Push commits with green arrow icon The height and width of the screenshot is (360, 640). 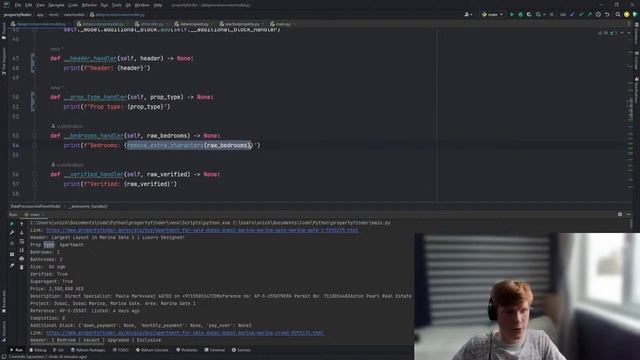coord(589,14)
